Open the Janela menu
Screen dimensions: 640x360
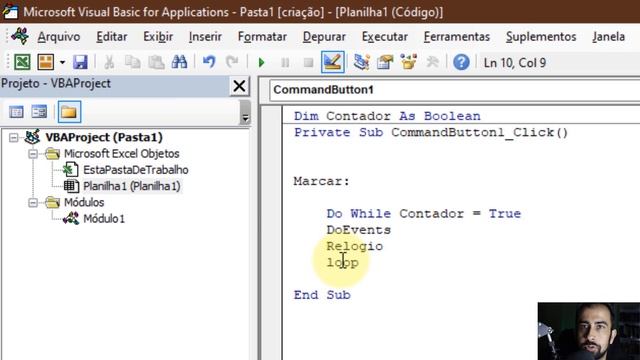608,37
